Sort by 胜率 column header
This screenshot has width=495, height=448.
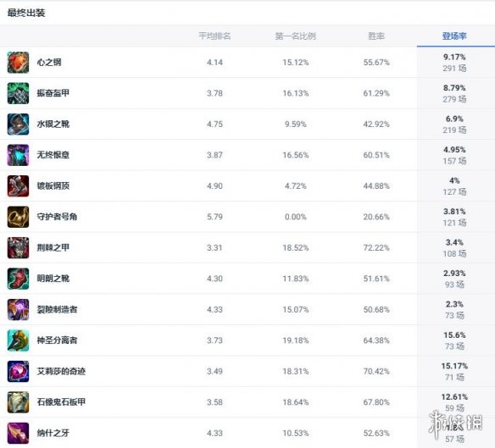[376, 36]
